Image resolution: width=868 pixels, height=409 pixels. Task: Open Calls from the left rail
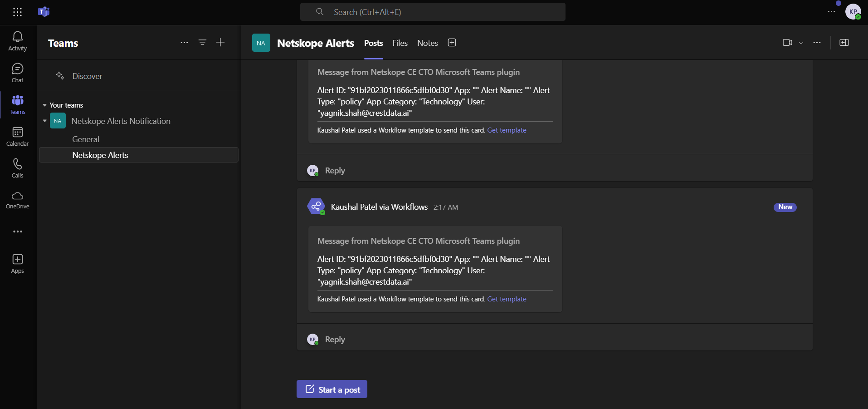pos(18,168)
